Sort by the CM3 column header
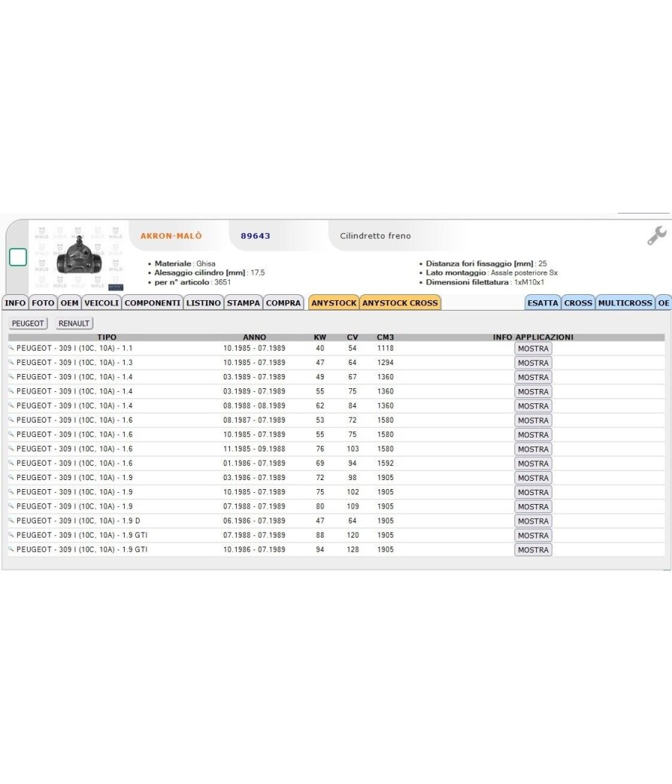Viewport: 672px width, 784px height. point(385,337)
